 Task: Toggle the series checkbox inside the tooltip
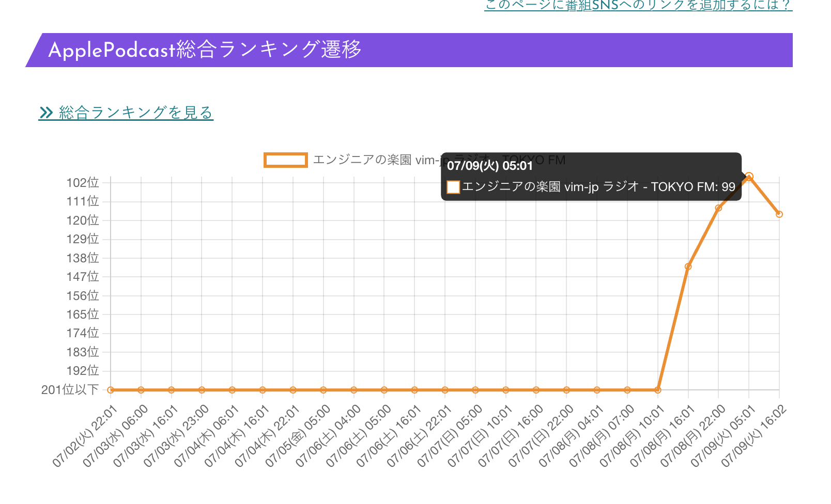click(452, 187)
